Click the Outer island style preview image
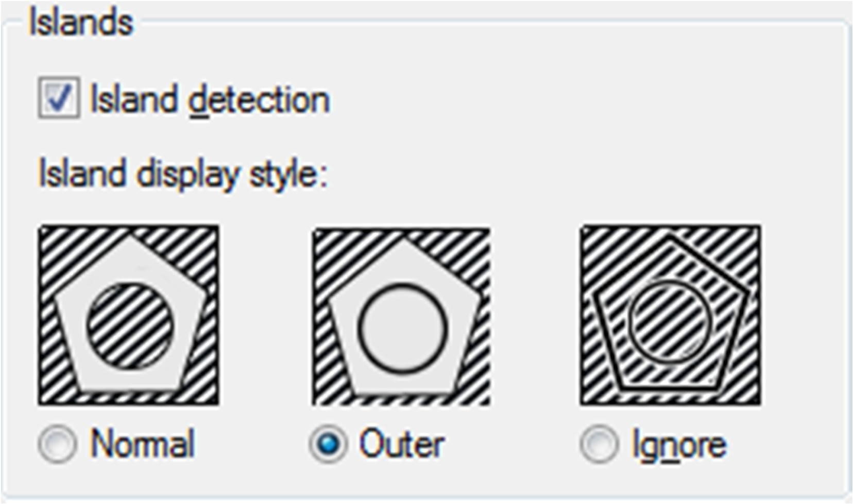This screenshot has width=853, height=504. (x=401, y=316)
